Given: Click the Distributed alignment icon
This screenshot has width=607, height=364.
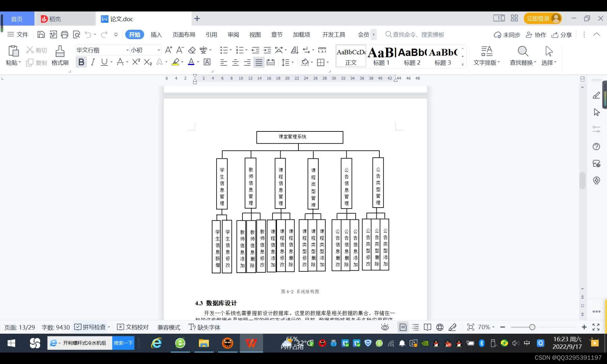Looking at the screenshot, I should (270, 62).
